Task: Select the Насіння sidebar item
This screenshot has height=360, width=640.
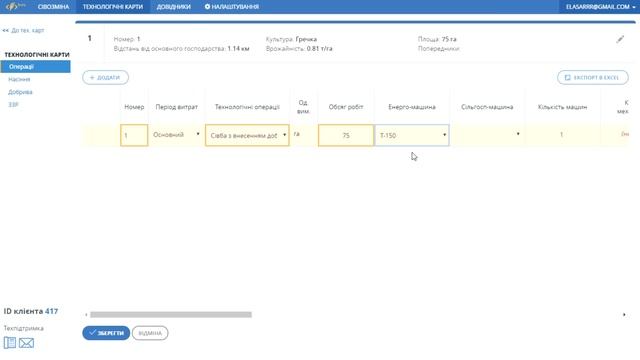Action: (x=19, y=79)
